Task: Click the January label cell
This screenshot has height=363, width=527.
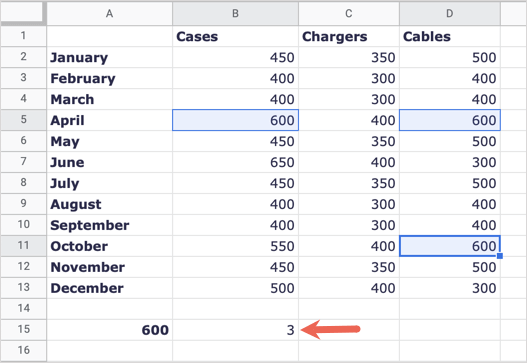Action: 109,57
